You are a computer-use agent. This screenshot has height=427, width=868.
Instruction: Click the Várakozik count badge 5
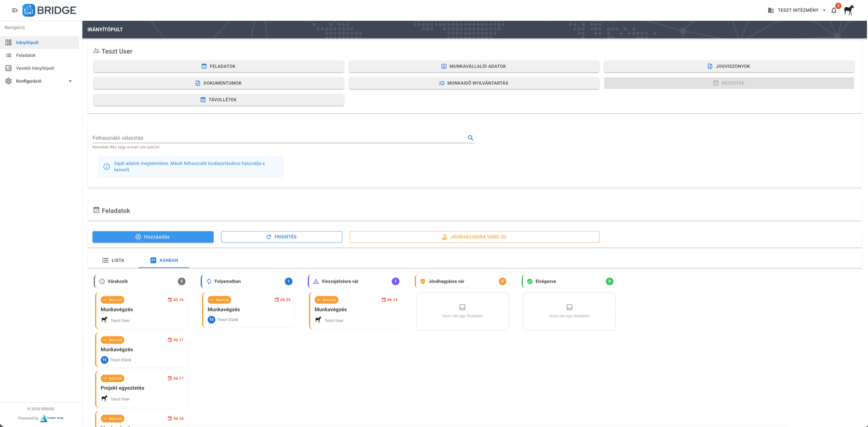[x=181, y=281]
